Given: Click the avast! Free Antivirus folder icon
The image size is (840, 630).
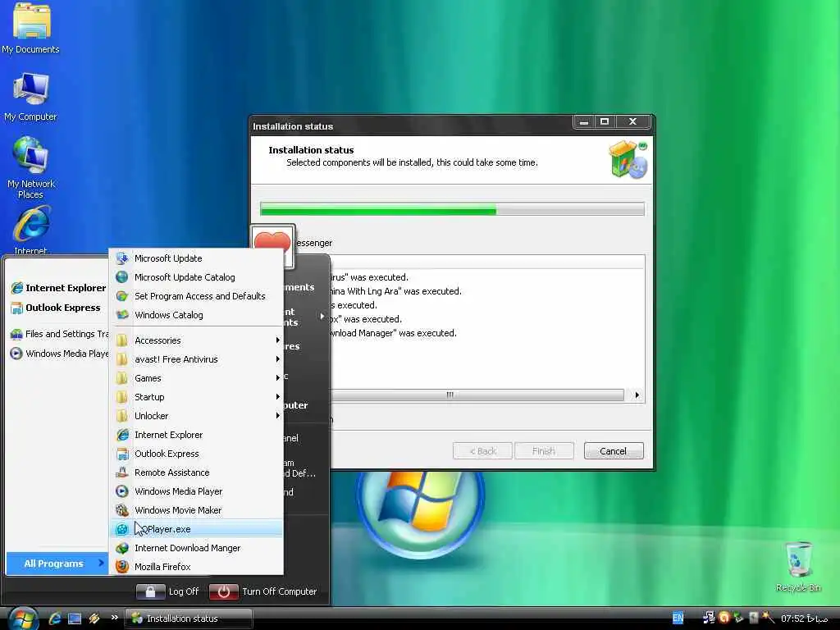Looking at the screenshot, I should (122, 359).
